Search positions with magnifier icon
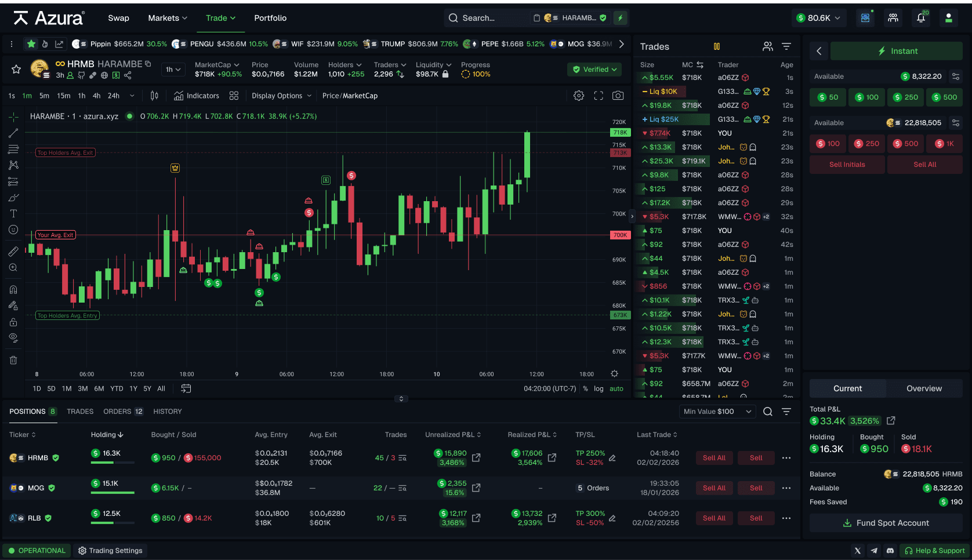The height and width of the screenshot is (560, 972). 768,412
